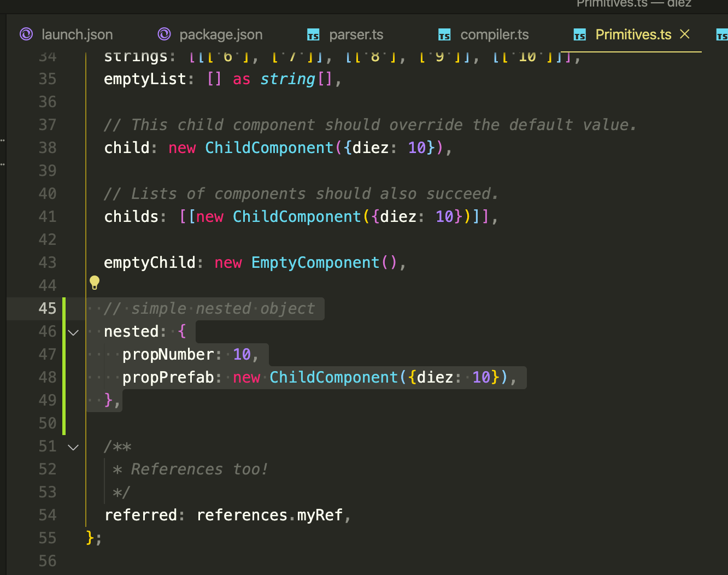This screenshot has width=728, height=575.
Task: Click 'myRef' on line 54
Action: (x=320, y=515)
